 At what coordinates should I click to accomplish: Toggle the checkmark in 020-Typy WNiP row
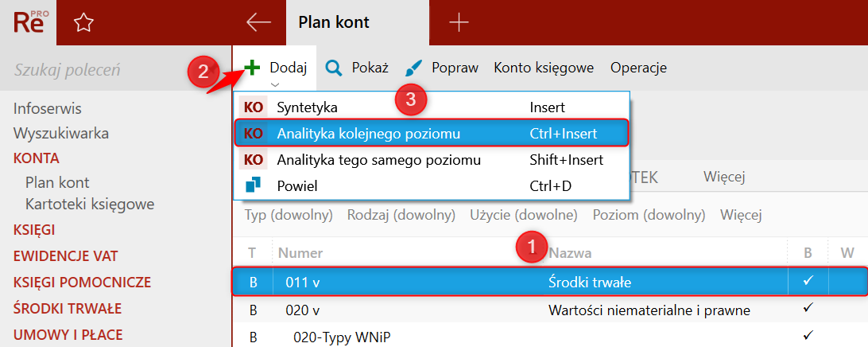[x=808, y=336]
